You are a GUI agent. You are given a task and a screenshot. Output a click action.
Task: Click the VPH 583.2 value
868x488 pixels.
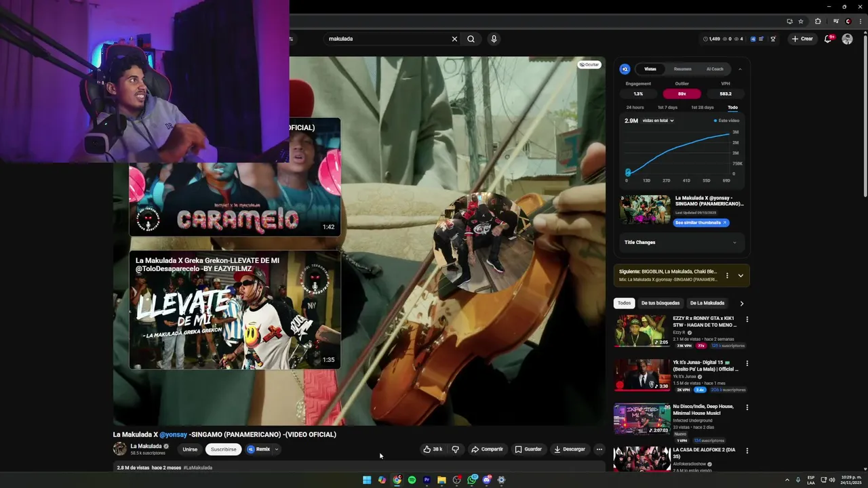click(x=726, y=94)
